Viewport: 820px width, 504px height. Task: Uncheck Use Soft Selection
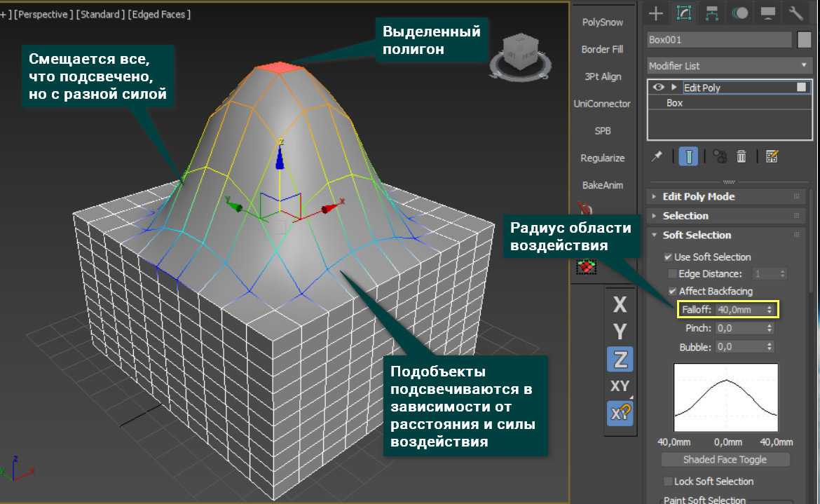coord(668,257)
